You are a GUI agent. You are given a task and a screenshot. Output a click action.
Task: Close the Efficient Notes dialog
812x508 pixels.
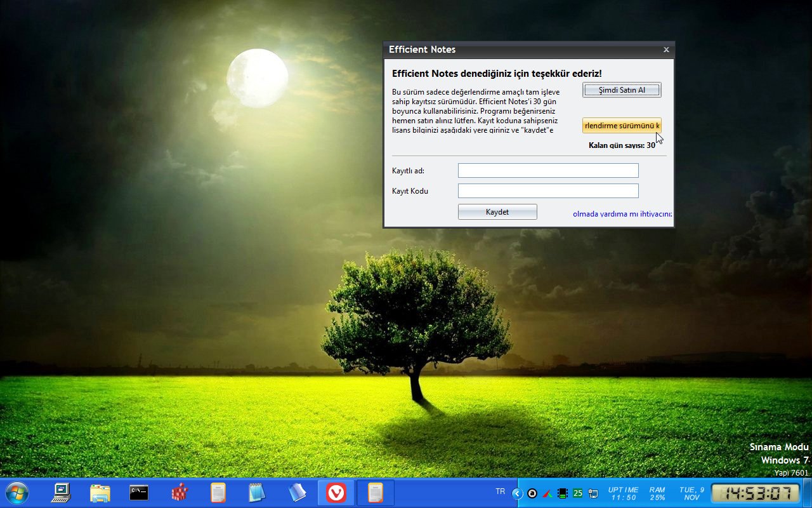[666, 50]
